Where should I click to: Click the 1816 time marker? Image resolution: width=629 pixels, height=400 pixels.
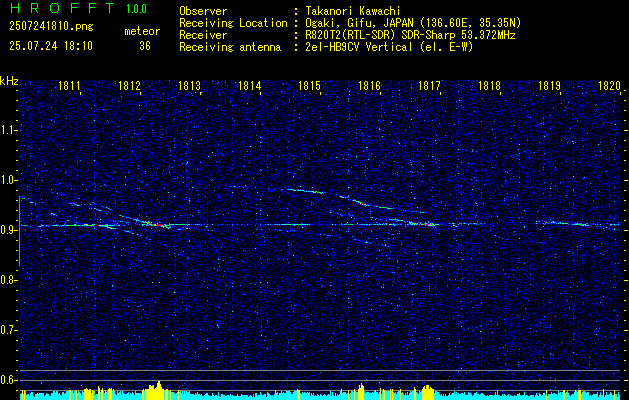369,85
